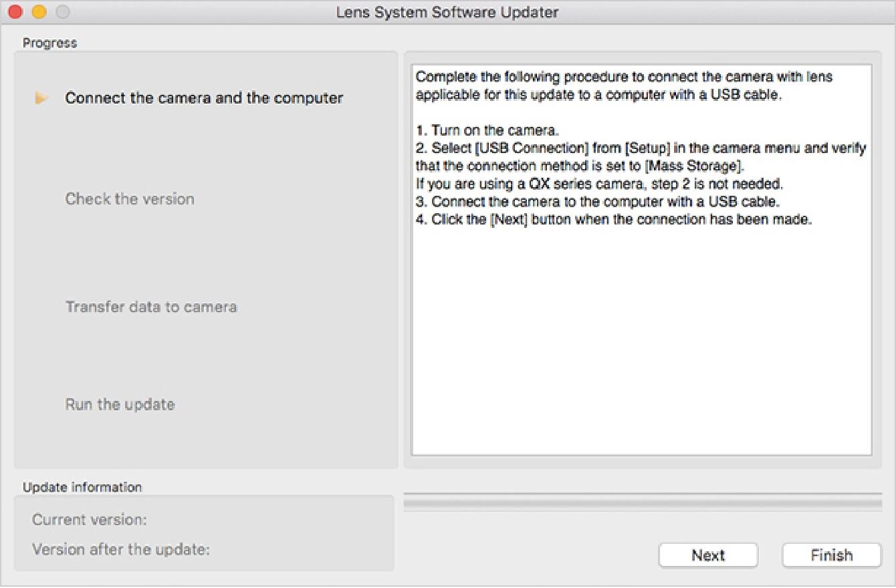
Task: Click the QX series camera note
Action: coord(599,184)
